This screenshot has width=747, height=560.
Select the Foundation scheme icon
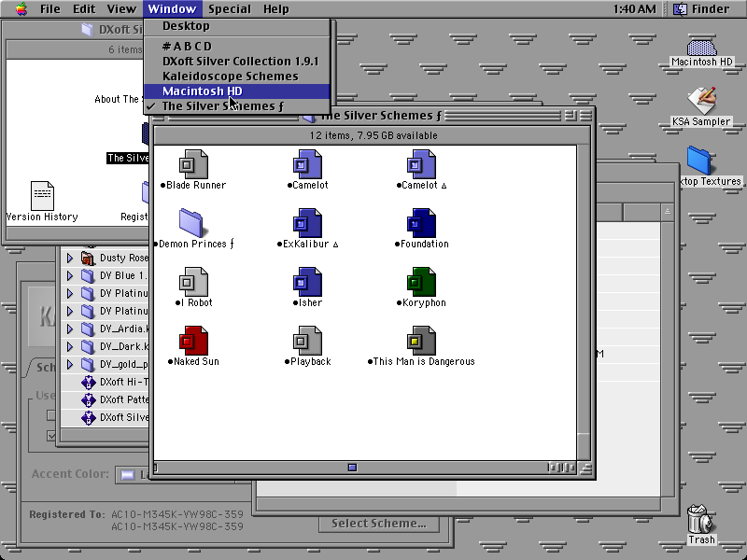[421, 223]
